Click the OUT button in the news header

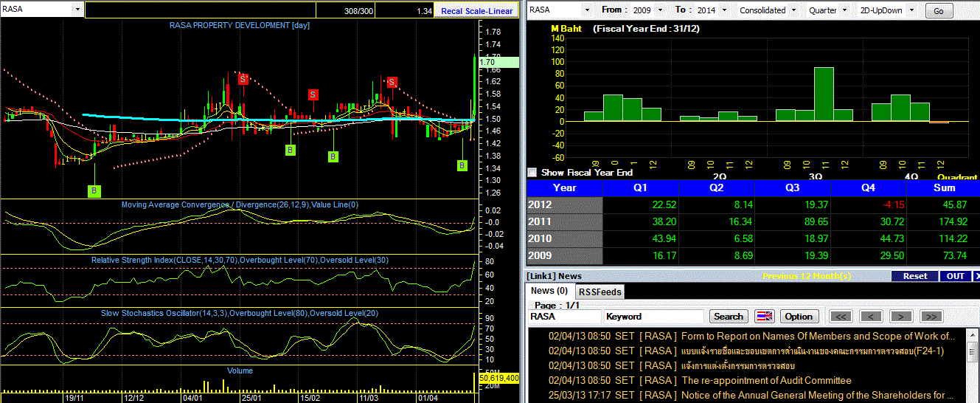tap(956, 276)
